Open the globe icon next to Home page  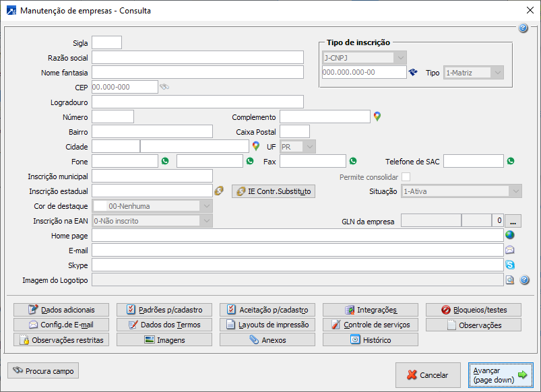[x=510, y=235]
